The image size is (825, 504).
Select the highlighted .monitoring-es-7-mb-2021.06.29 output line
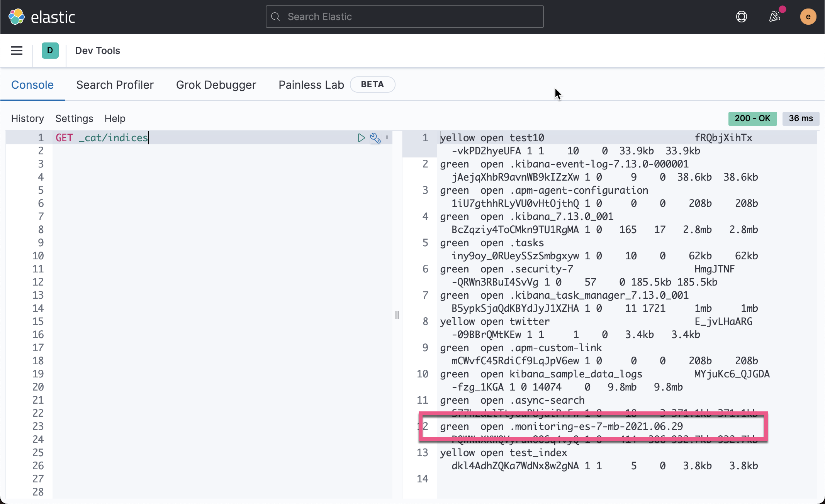click(560, 426)
